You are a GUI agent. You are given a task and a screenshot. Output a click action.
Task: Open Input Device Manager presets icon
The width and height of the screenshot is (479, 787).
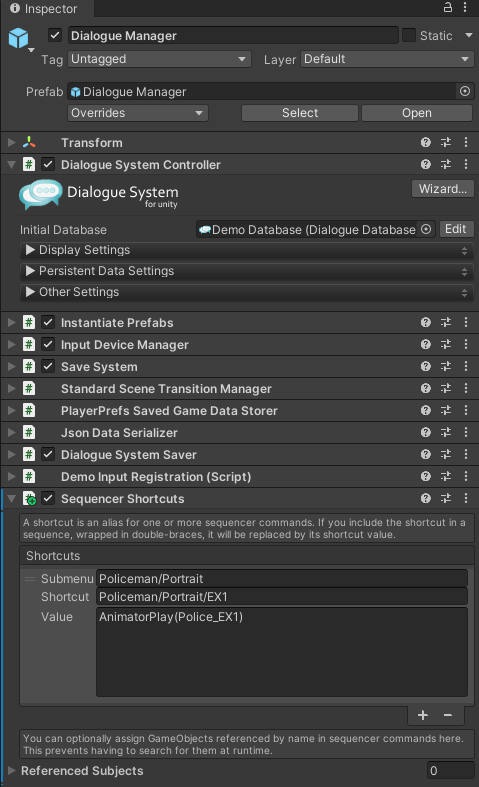click(x=446, y=345)
